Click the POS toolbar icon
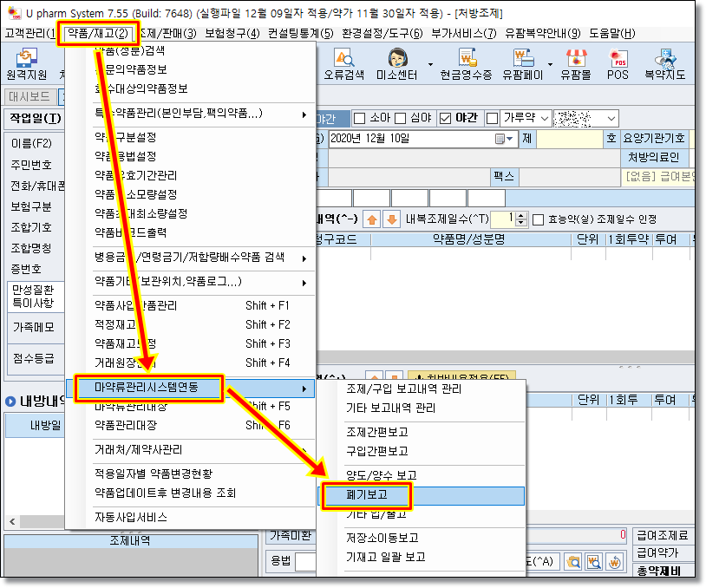 [x=618, y=65]
